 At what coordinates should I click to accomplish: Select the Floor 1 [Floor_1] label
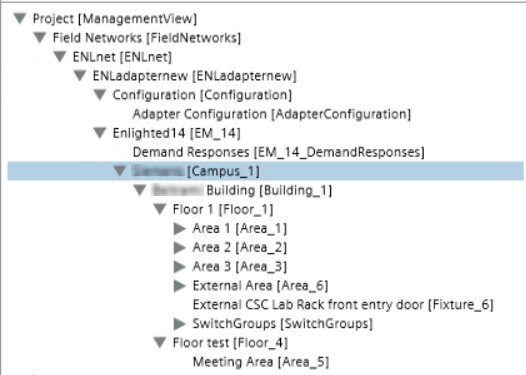coord(223,210)
